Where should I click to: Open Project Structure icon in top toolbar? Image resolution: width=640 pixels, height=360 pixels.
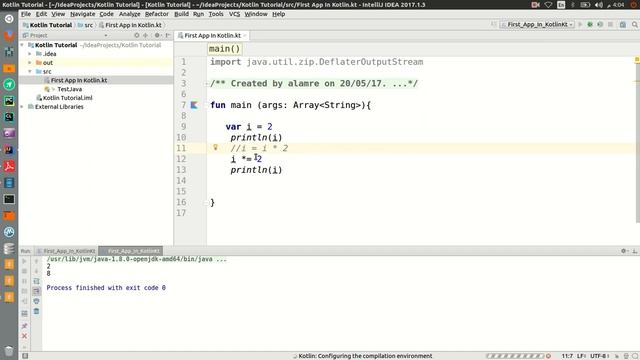coord(623,24)
